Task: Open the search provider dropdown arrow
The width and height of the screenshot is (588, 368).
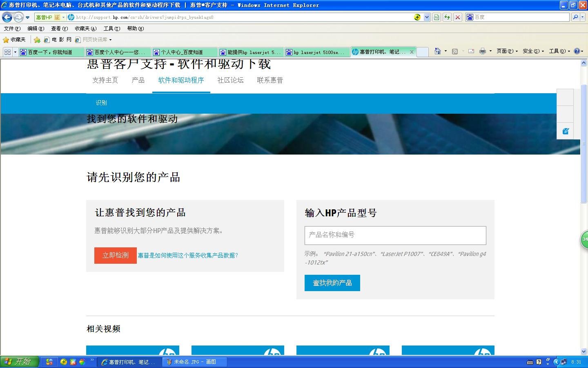Action: click(583, 17)
